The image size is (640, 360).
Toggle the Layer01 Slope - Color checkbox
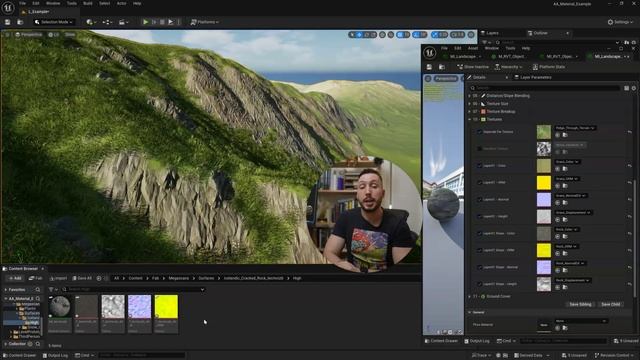click(x=479, y=233)
